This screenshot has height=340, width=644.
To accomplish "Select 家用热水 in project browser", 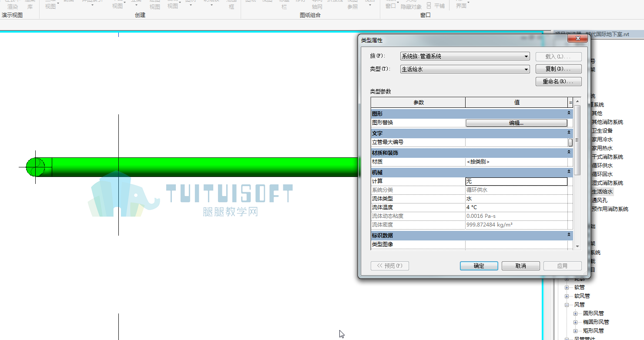I will point(602,148).
